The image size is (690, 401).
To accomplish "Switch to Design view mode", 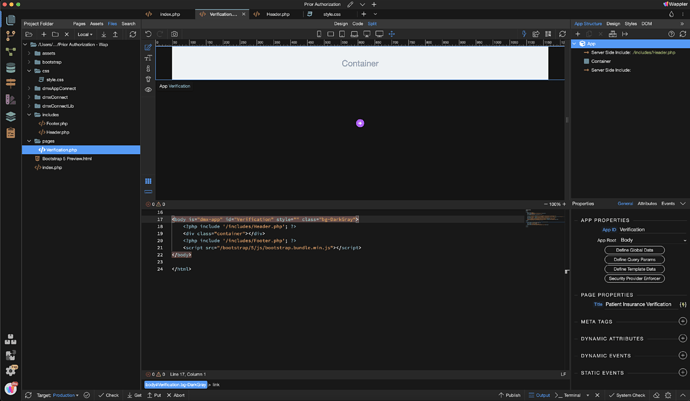I will (341, 24).
